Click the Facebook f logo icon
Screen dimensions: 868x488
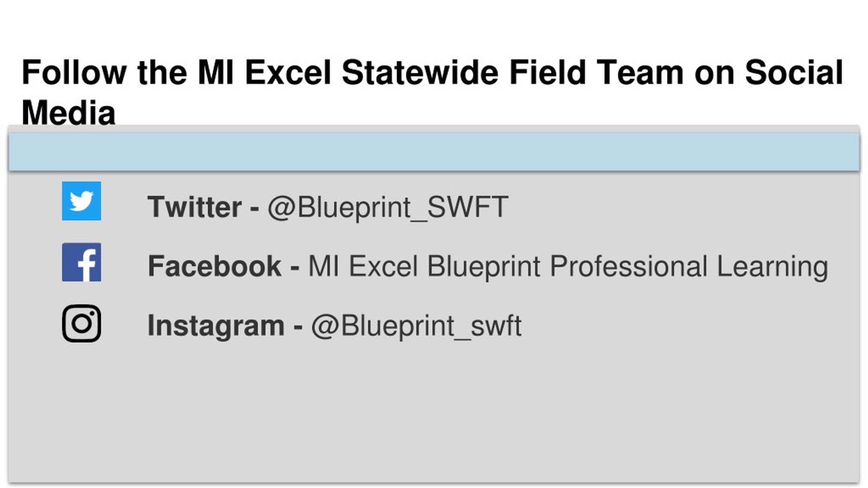tap(81, 262)
